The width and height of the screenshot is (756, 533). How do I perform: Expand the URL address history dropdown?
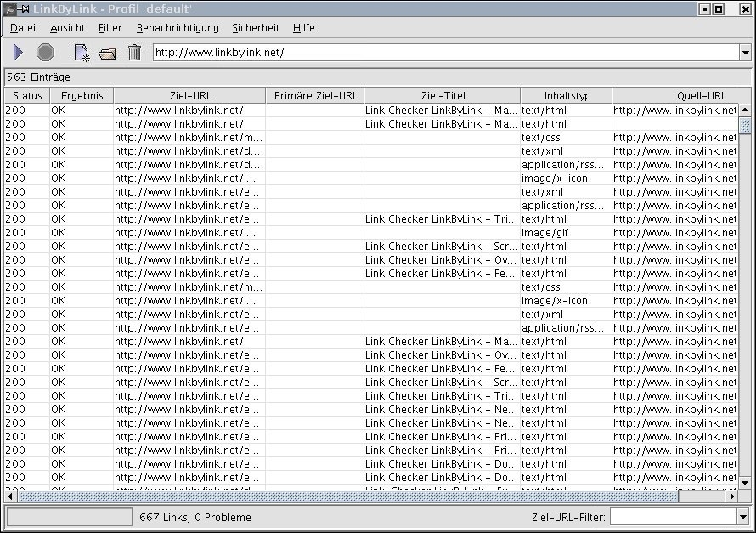(746, 53)
